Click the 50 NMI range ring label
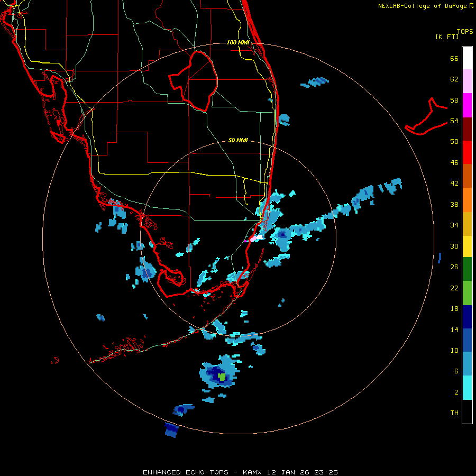The width and height of the screenshot is (476, 476). coord(238,140)
